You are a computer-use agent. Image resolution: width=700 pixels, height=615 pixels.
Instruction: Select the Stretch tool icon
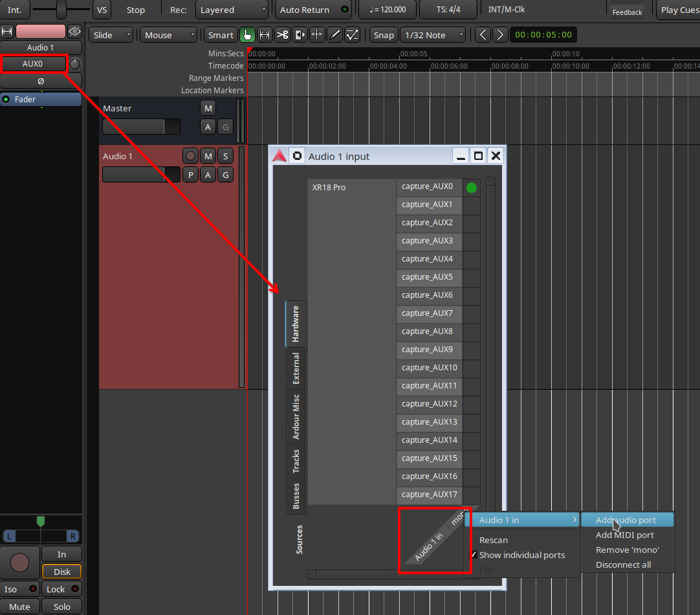[x=317, y=35]
